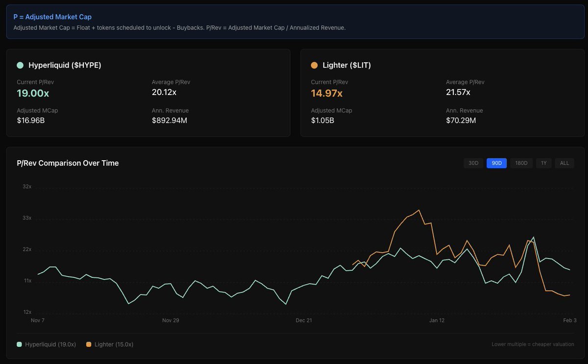This screenshot has height=364, width=588.
Task: Click the $70.29M annualized revenue value
Action: (461, 121)
